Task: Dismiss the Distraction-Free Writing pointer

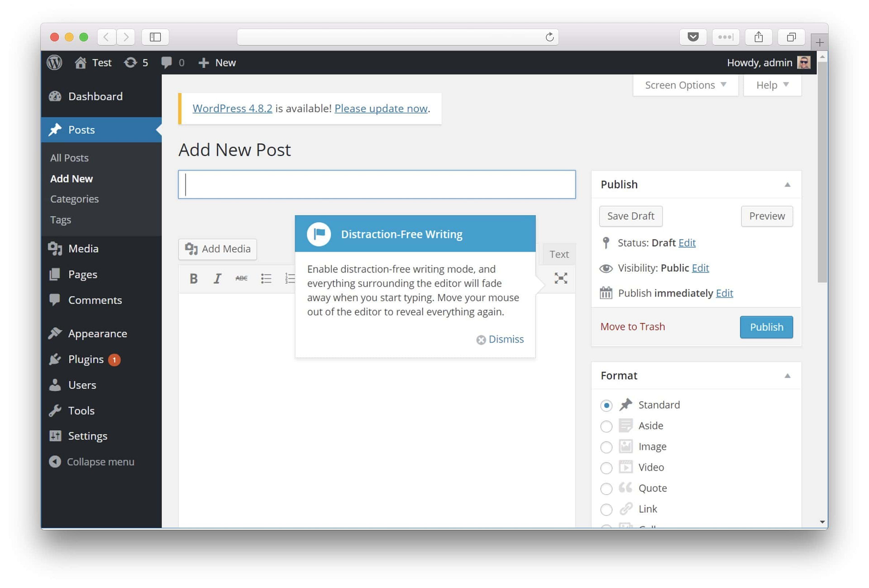Action: coord(500,339)
